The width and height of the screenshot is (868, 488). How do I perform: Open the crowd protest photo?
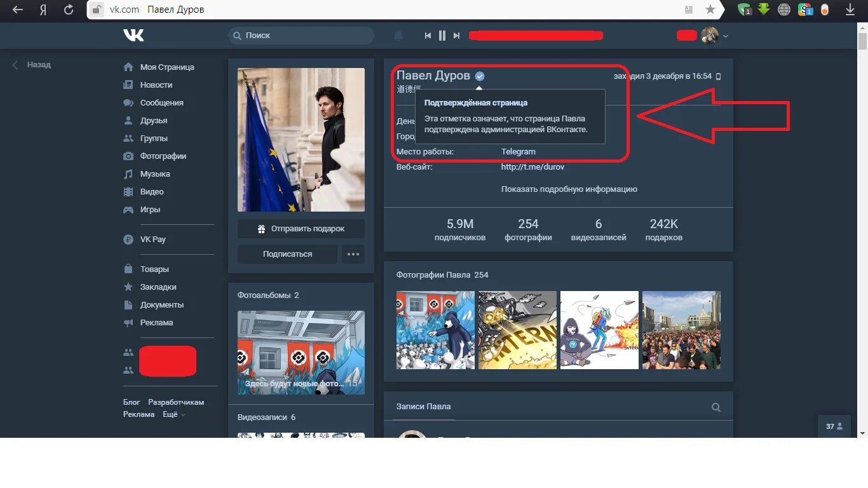(681, 330)
